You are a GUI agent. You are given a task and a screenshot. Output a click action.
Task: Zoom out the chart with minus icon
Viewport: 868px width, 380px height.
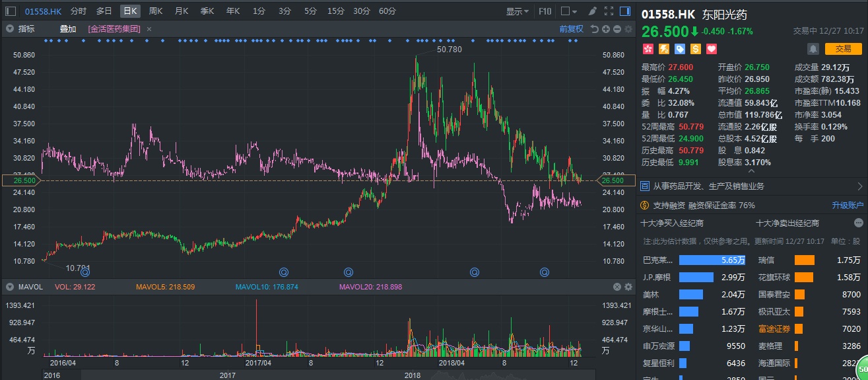tap(617, 29)
